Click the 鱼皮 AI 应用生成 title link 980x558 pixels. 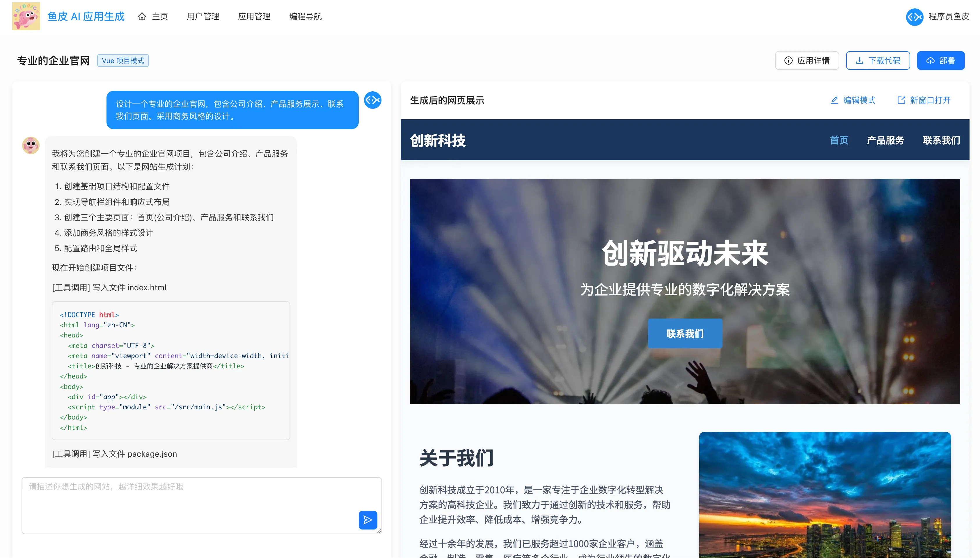pos(86,17)
